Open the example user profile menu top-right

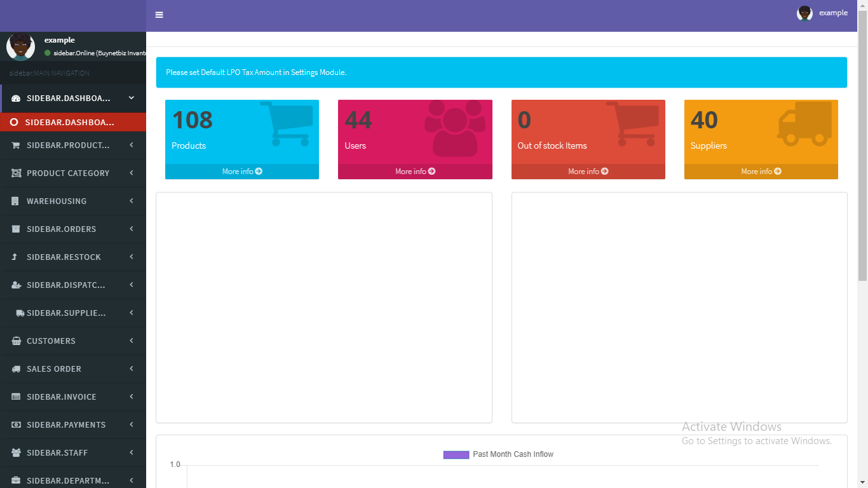822,13
